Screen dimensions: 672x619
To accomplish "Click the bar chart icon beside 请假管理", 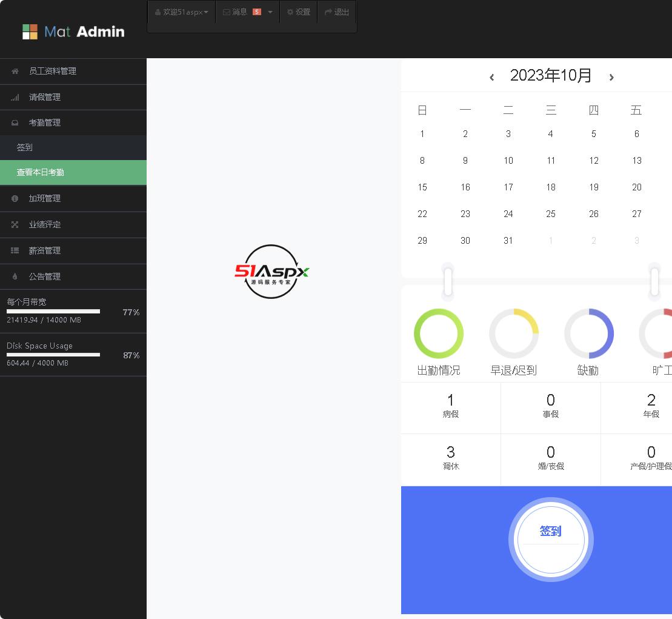I will 15,98.
